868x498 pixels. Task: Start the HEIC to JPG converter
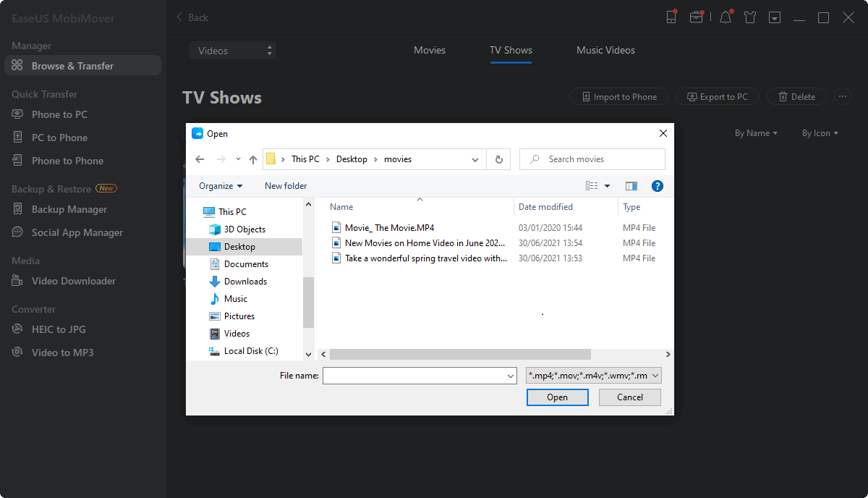[59, 329]
